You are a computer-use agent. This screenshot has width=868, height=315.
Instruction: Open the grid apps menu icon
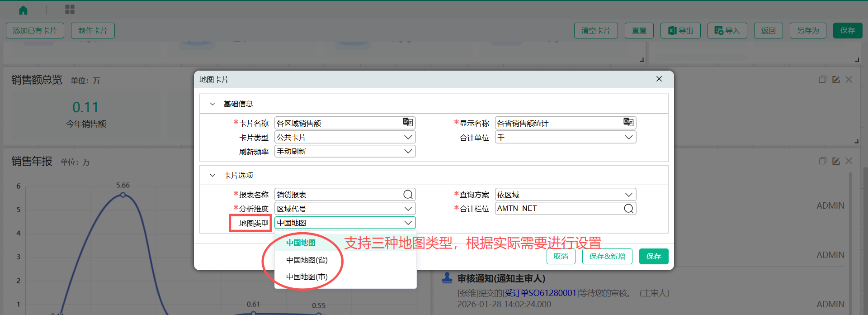tap(70, 10)
